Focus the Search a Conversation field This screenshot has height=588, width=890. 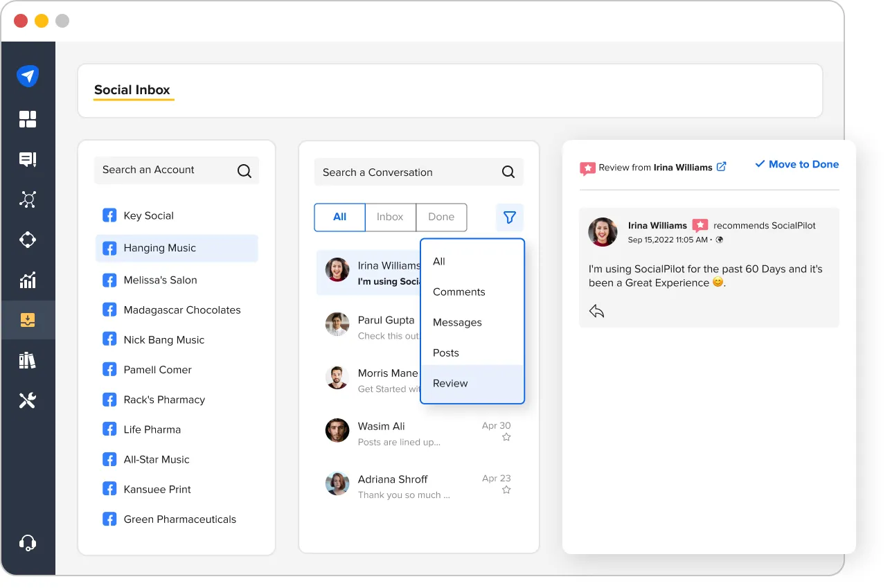click(419, 172)
